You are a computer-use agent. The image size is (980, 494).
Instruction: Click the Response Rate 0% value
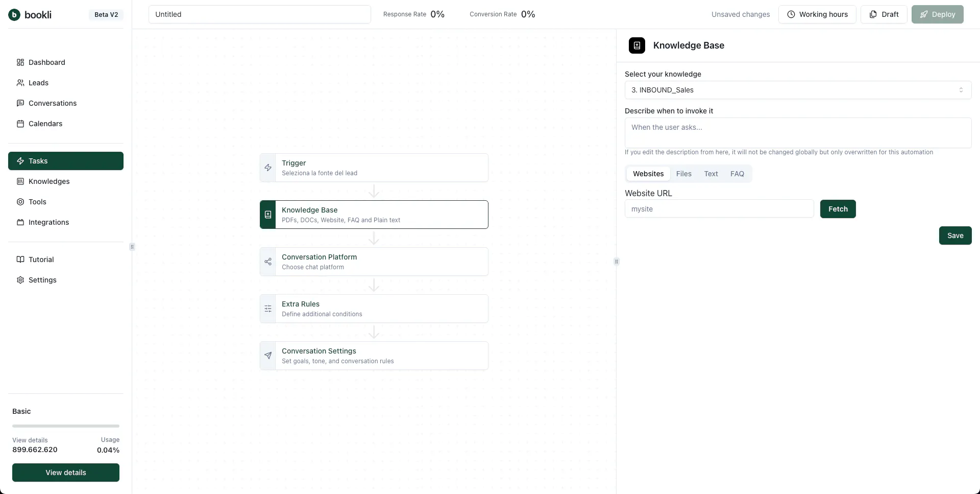click(x=437, y=14)
